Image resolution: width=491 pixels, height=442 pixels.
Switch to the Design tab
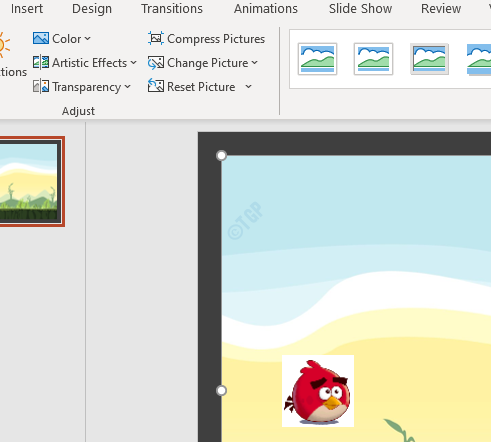pos(92,9)
